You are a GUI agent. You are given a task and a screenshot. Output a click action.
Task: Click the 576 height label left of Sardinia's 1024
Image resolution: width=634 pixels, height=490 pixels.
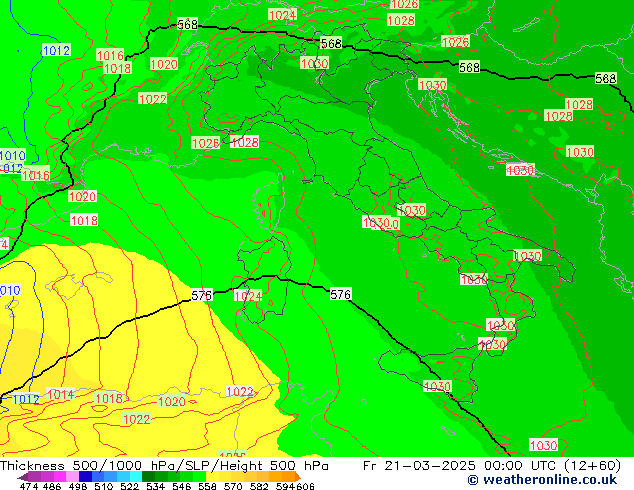[201, 295]
